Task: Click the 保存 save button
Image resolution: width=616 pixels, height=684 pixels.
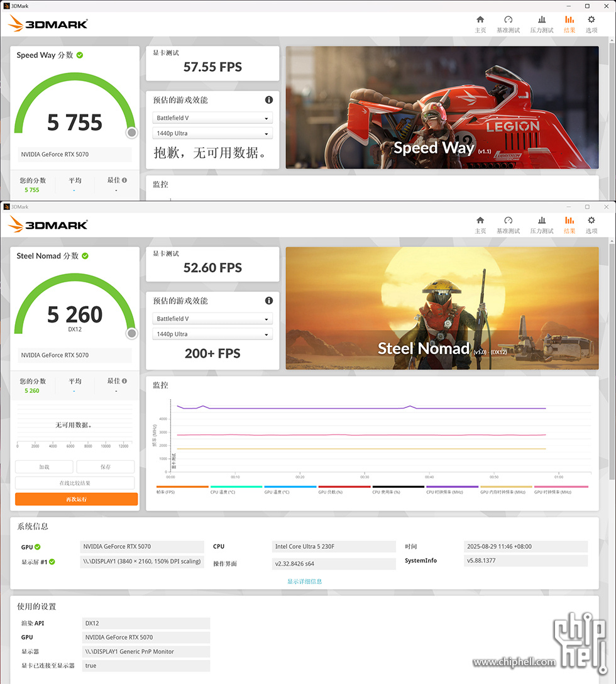Action: click(106, 466)
